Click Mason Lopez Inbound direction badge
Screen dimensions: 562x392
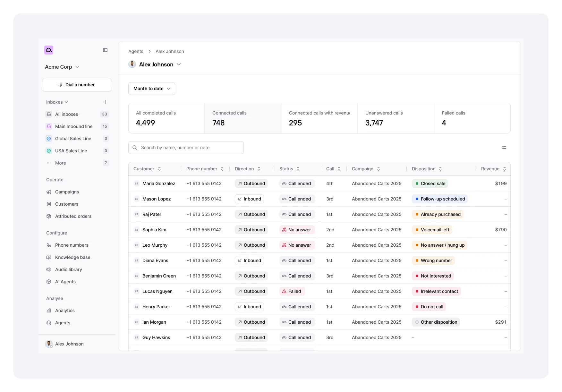click(x=249, y=199)
